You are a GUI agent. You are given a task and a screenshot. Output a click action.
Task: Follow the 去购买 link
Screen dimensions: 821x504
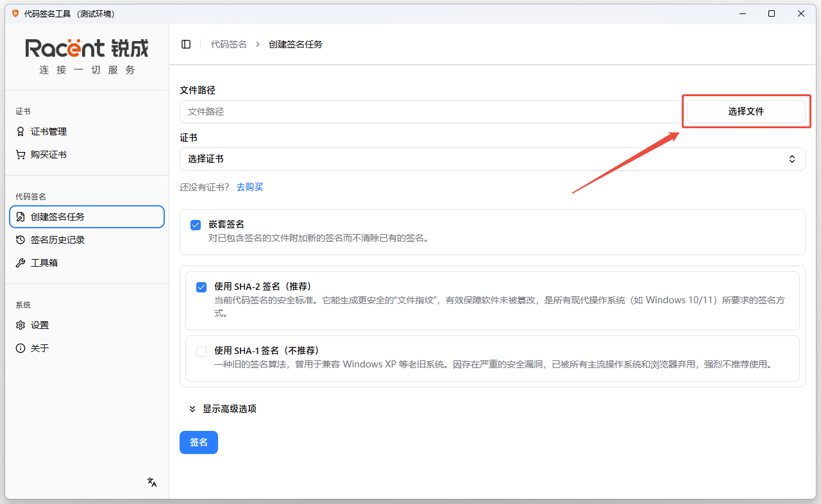(x=250, y=187)
